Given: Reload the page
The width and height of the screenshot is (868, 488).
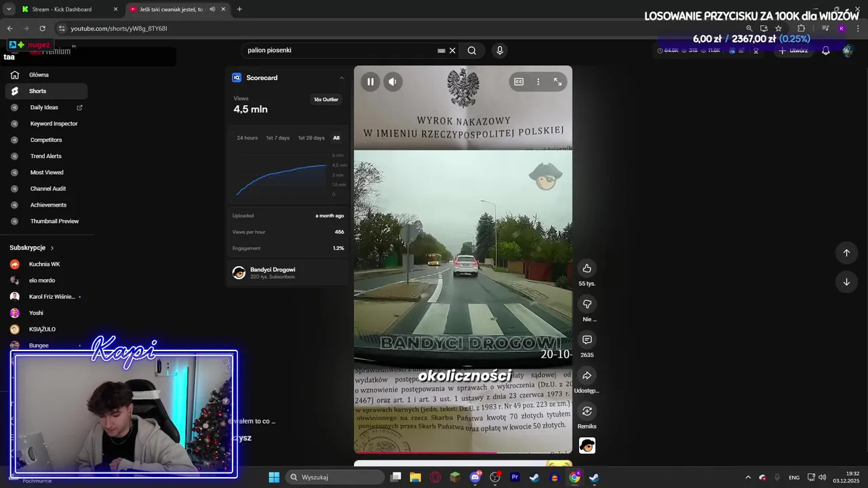Looking at the screenshot, I should tap(42, 28).
